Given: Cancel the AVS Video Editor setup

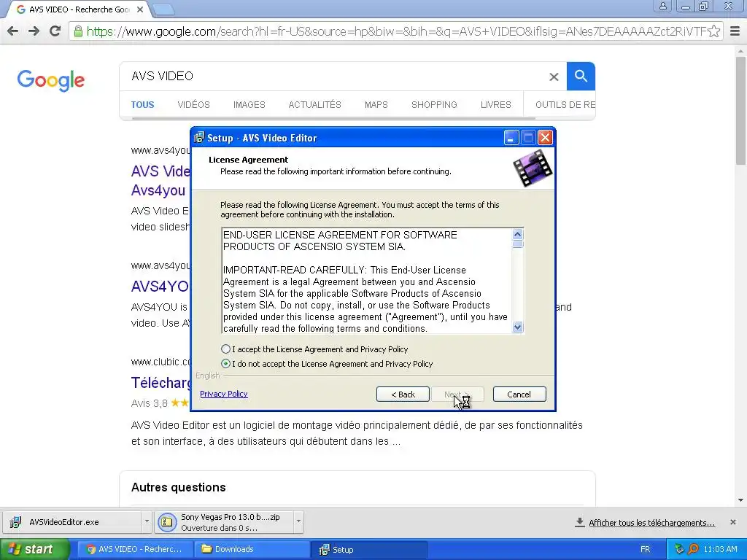Looking at the screenshot, I should (x=519, y=394).
